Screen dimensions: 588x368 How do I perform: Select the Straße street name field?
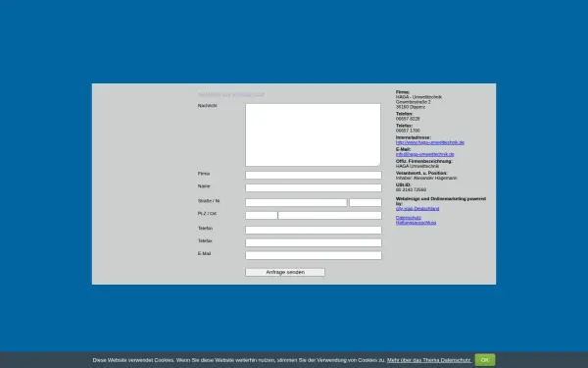(x=296, y=203)
